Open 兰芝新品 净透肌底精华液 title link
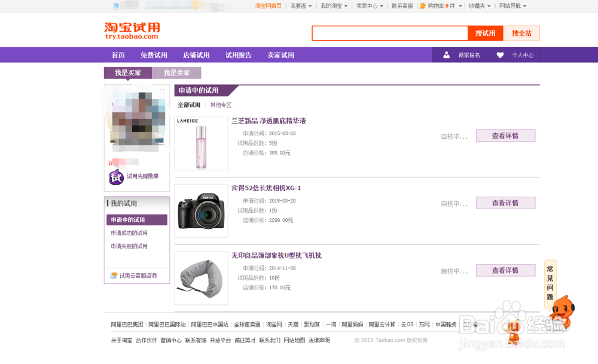Screen dimensions: 598x364 pyautogui.click(x=269, y=121)
